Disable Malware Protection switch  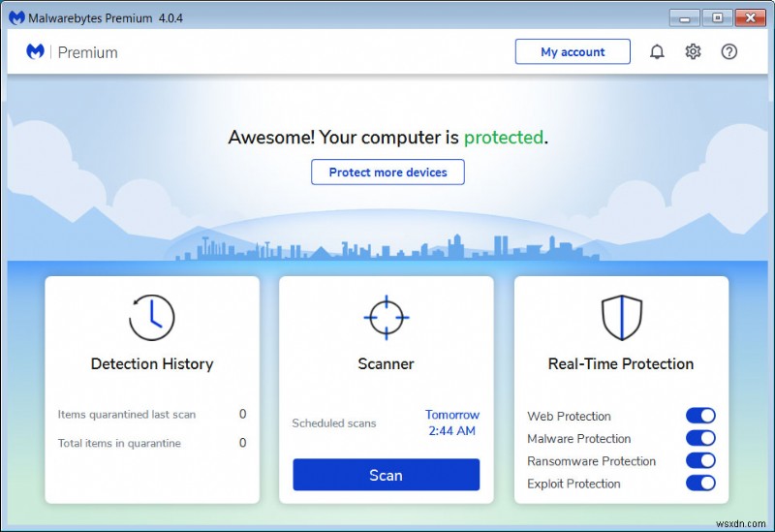click(700, 438)
